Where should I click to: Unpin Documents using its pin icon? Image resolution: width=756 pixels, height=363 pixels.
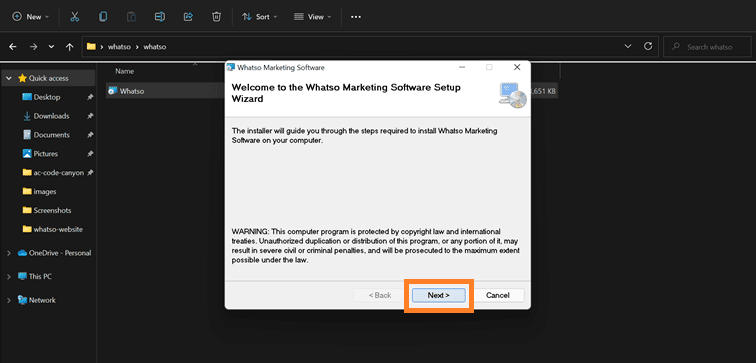click(90, 135)
